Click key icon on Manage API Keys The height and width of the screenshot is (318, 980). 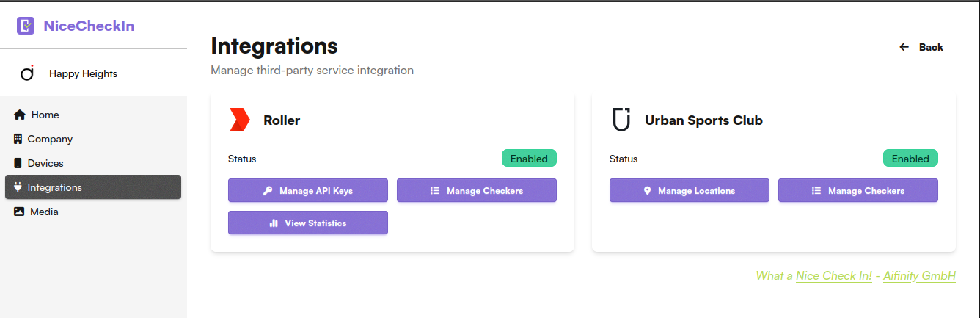pos(268,191)
